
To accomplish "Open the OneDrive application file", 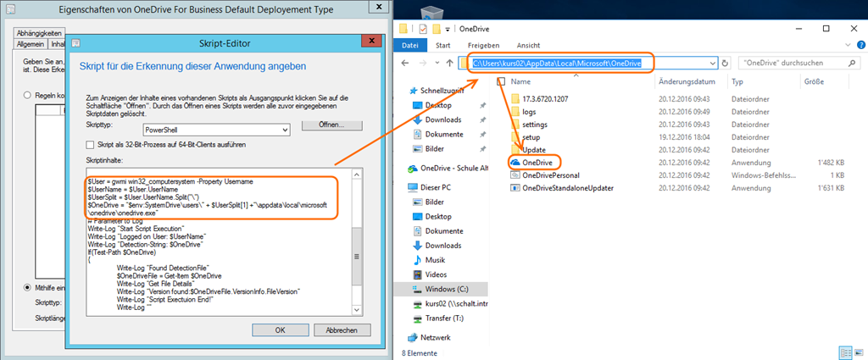I will click(x=538, y=162).
